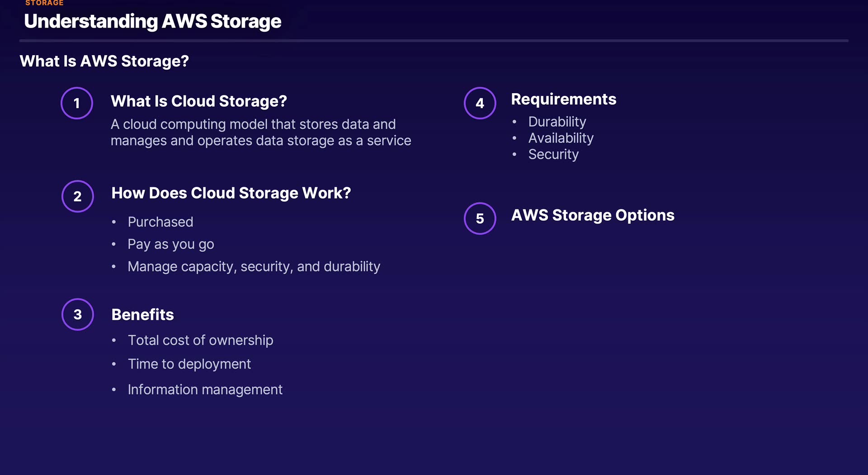The image size is (868, 475).
Task: Click the "How Does Cloud Storage Work?" heading
Action: (x=231, y=193)
